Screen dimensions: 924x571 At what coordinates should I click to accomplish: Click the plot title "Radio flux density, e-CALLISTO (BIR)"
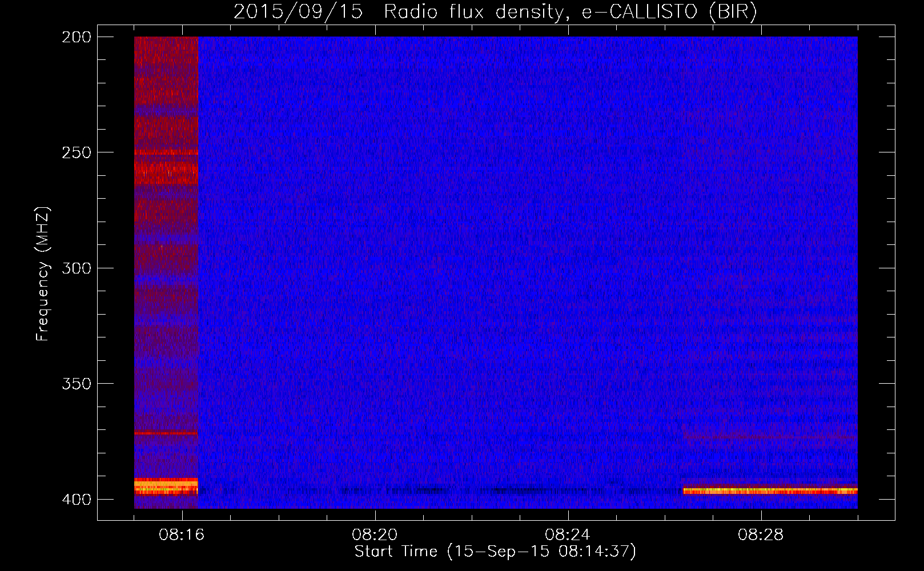[x=570, y=12]
